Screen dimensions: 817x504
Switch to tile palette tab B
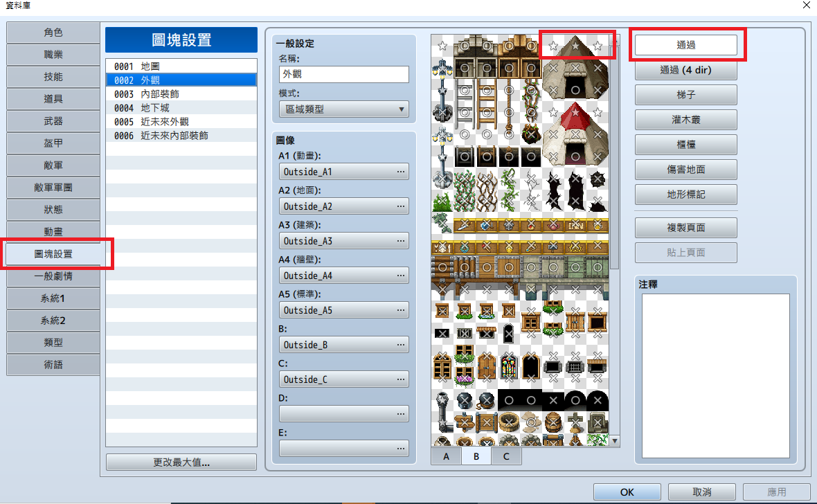(476, 456)
